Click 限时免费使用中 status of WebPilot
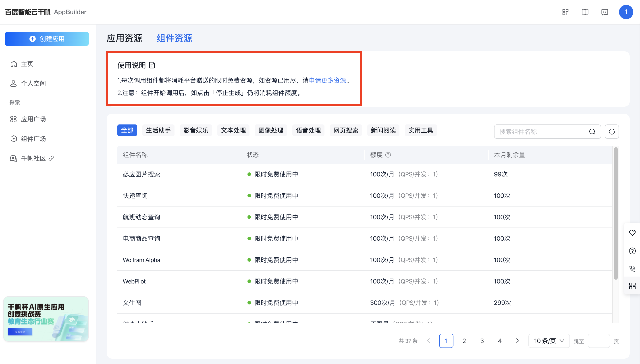 click(276, 281)
